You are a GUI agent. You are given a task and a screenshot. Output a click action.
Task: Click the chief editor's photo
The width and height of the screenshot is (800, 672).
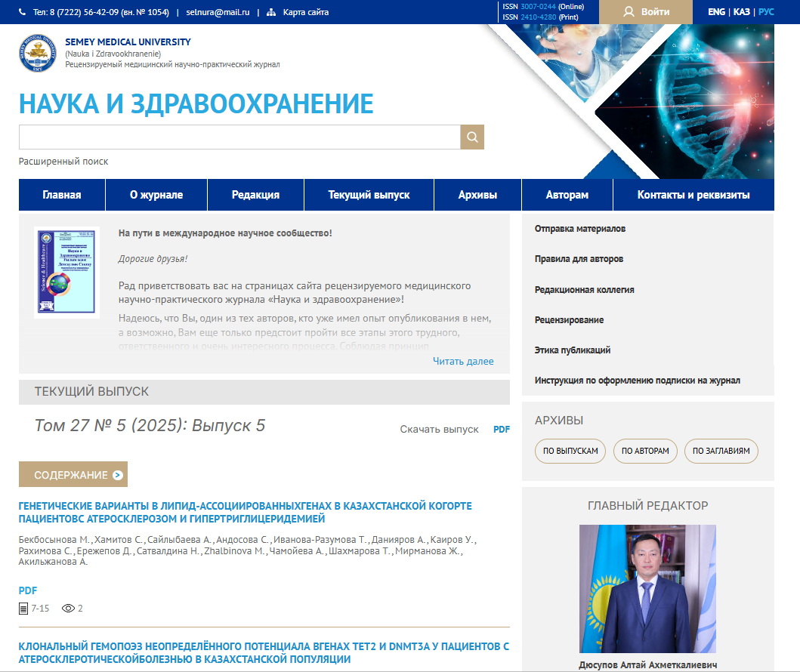[647, 589]
